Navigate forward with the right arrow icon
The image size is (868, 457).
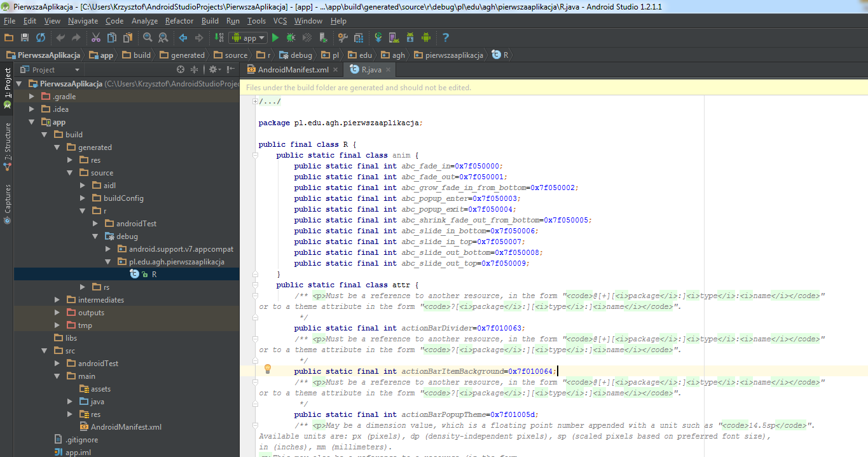(x=199, y=38)
